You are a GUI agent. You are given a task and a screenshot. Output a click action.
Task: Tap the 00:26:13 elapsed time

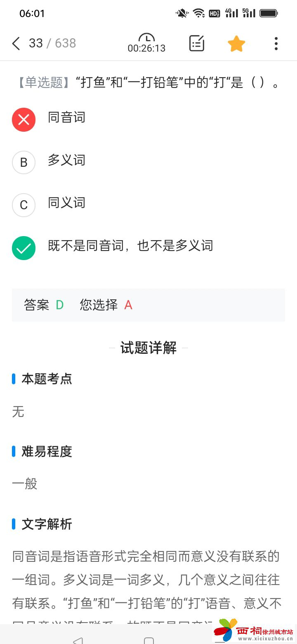(146, 49)
